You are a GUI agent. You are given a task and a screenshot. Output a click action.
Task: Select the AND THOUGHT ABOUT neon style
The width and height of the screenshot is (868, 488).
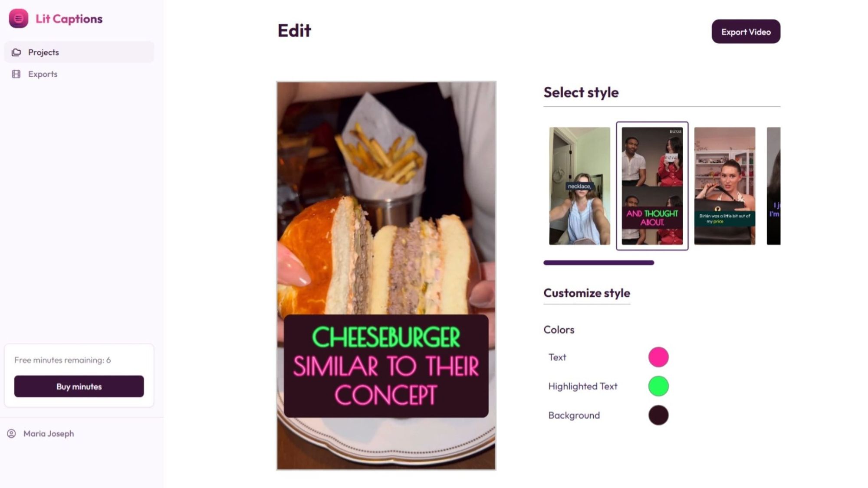tap(652, 186)
